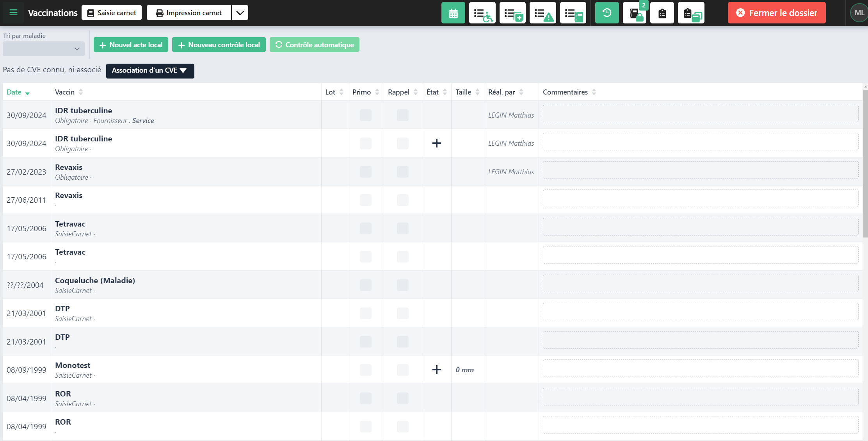
Task: Expand the Association d'un CVE dropdown
Action: tap(150, 71)
